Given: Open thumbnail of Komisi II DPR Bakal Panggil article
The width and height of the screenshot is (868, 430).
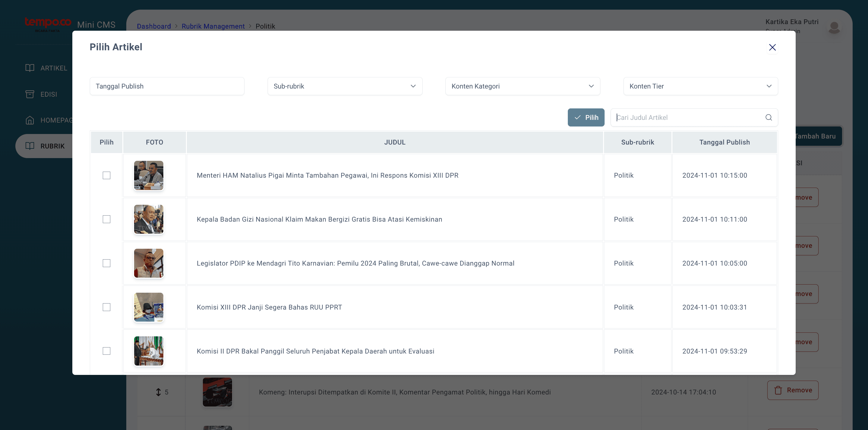Looking at the screenshot, I should click(x=149, y=351).
